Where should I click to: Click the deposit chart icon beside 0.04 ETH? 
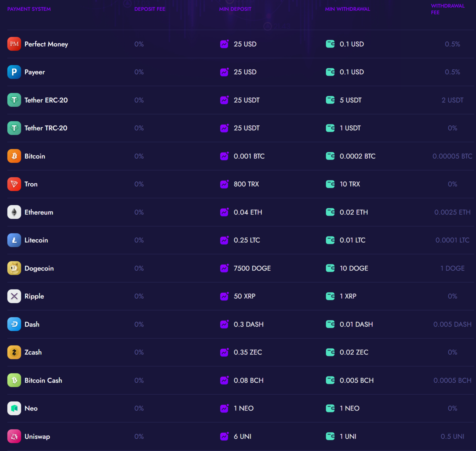click(224, 212)
